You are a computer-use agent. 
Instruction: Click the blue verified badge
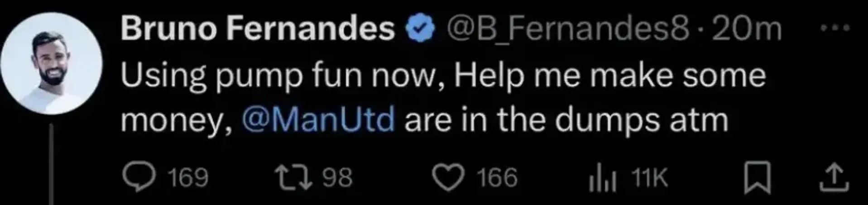pos(420,29)
